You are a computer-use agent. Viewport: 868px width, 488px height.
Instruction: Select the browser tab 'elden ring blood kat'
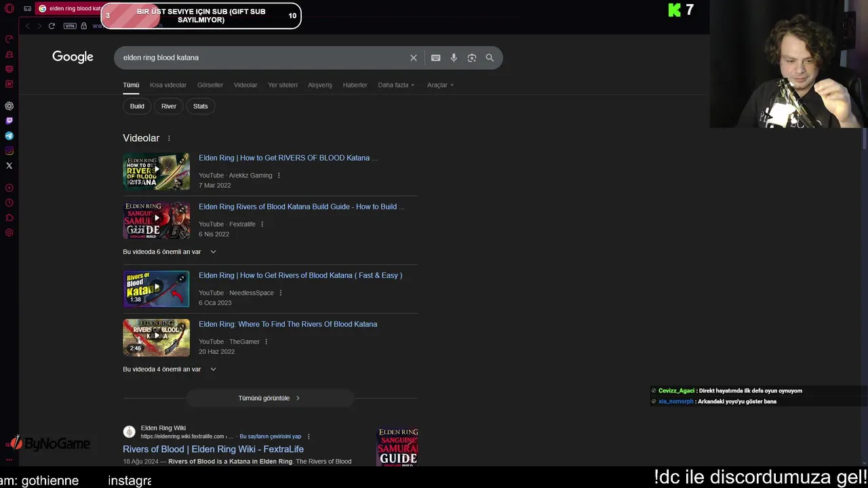pos(69,9)
